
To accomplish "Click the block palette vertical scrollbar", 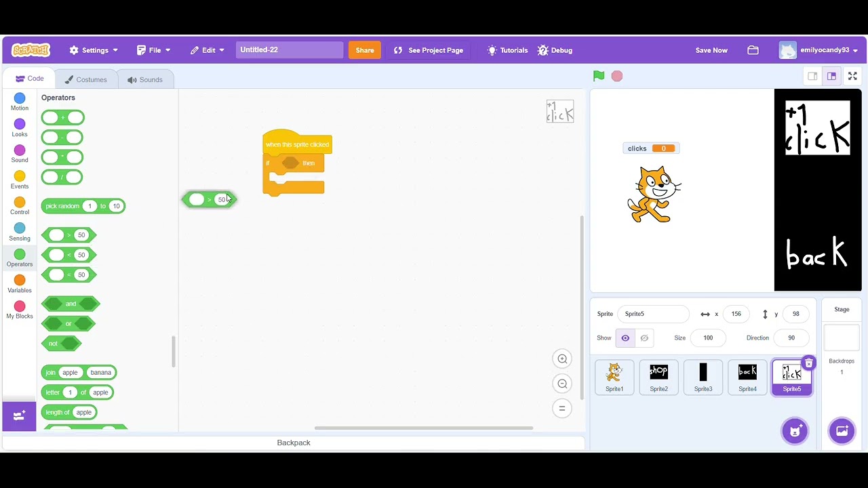I will click(x=174, y=351).
